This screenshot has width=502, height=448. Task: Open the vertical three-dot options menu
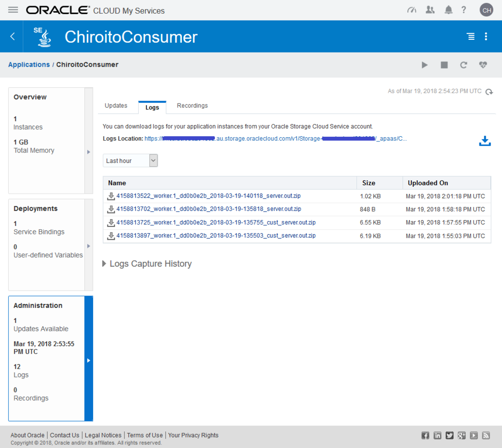coord(486,36)
